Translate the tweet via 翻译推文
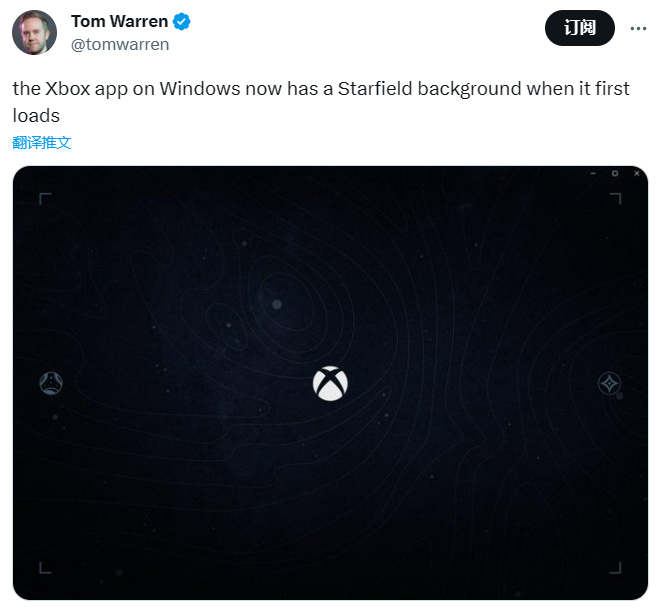 click(42, 143)
